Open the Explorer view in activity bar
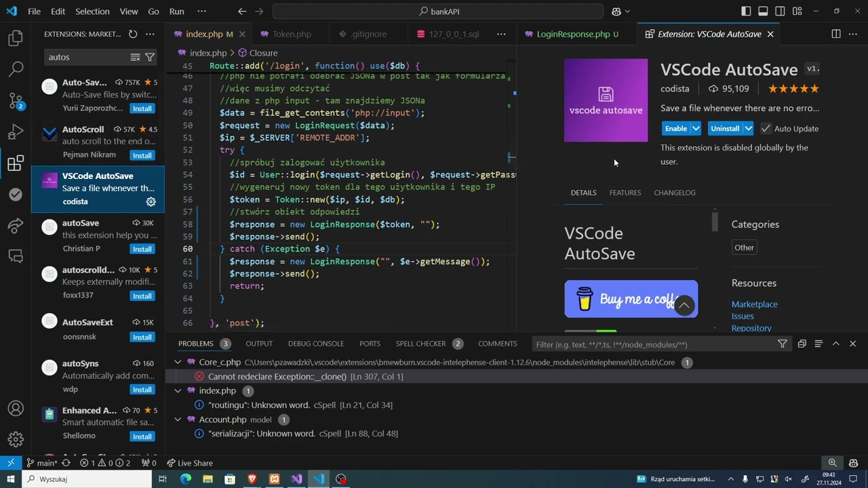This screenshot has width=868, height=488. tap(16, 38)
